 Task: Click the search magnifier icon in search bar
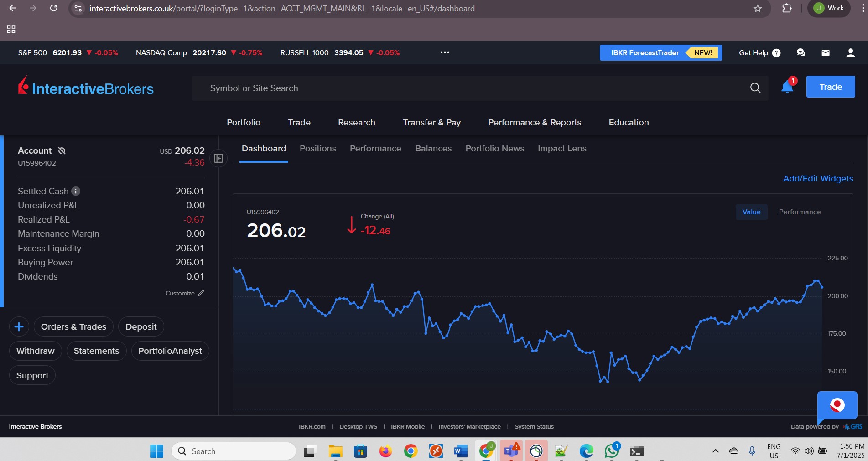[x=755, y=88]
